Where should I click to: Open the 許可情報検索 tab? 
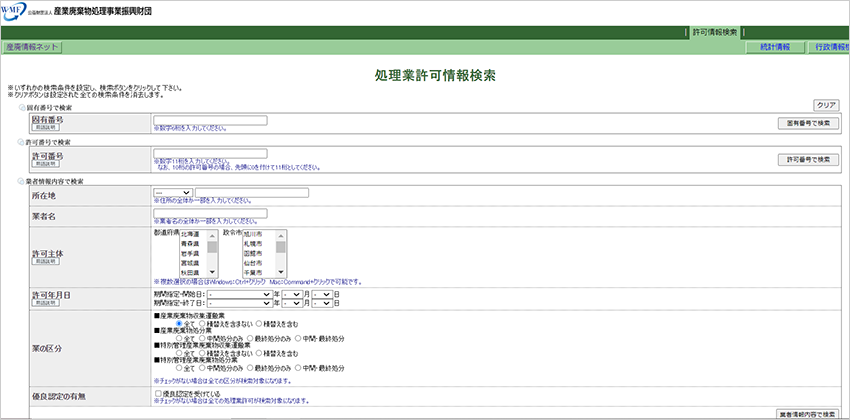pyautogui.click(x=714, y=32)
